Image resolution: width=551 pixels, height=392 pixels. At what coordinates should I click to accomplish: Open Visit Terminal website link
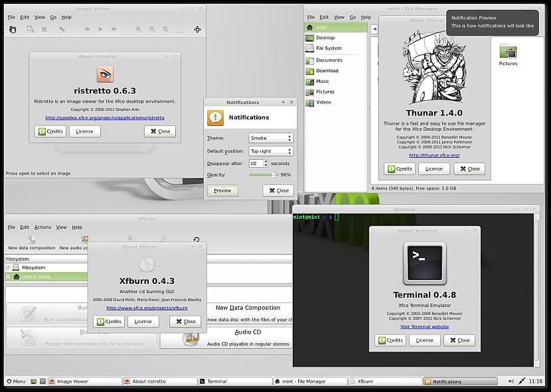[x=424, y=326]
